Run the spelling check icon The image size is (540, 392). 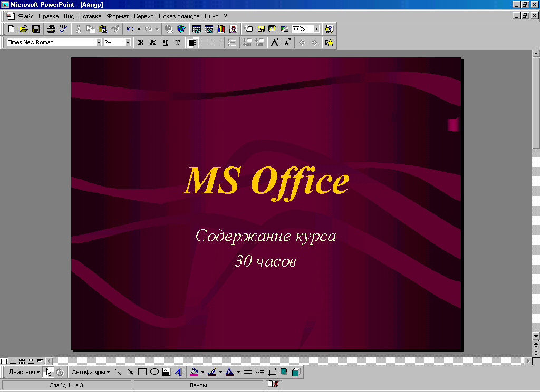(63, 29)
